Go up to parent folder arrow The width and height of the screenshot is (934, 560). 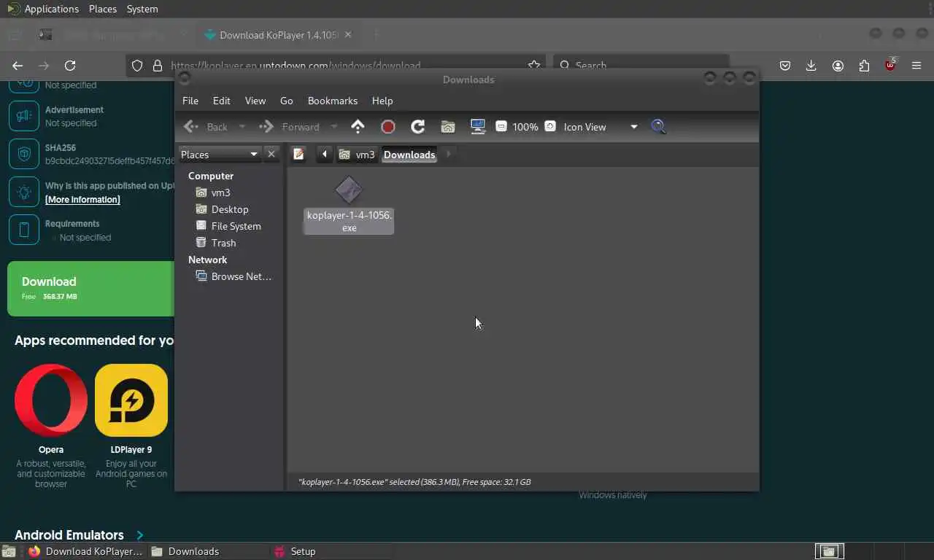tap(358, 126)
